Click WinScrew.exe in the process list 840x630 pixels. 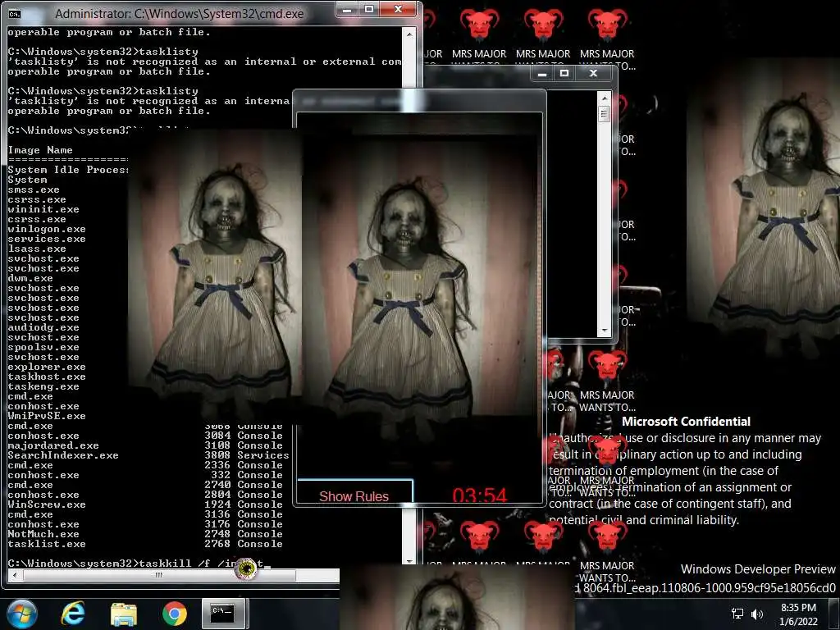coord(47,504)
